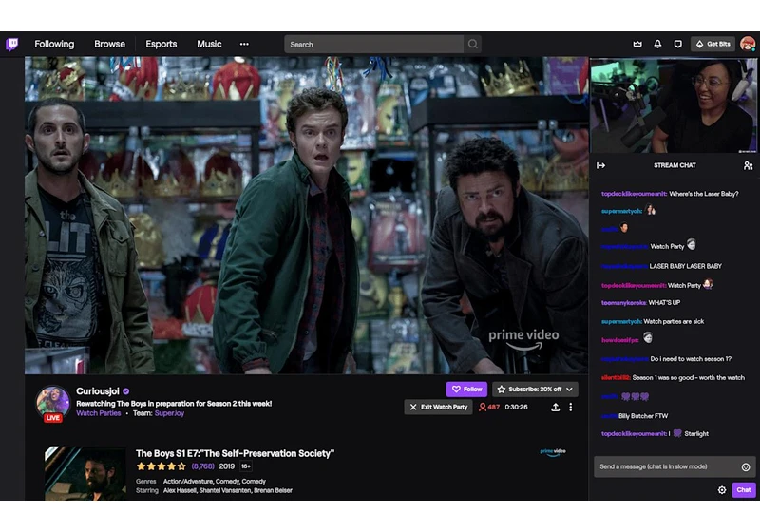Click the Get Bits button
Screen dimensions: 760x532
[713, 44]
